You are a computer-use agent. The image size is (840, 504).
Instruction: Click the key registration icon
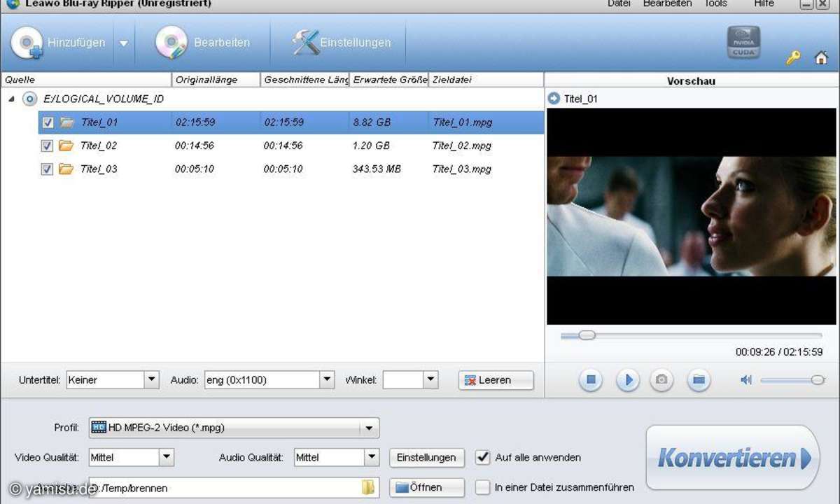[x=792, y=57]
